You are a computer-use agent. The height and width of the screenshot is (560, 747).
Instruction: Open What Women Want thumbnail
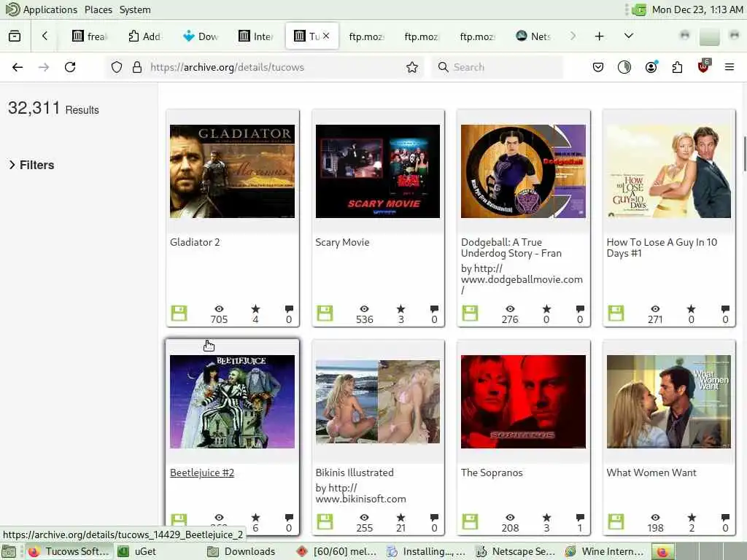pos(669,402)
